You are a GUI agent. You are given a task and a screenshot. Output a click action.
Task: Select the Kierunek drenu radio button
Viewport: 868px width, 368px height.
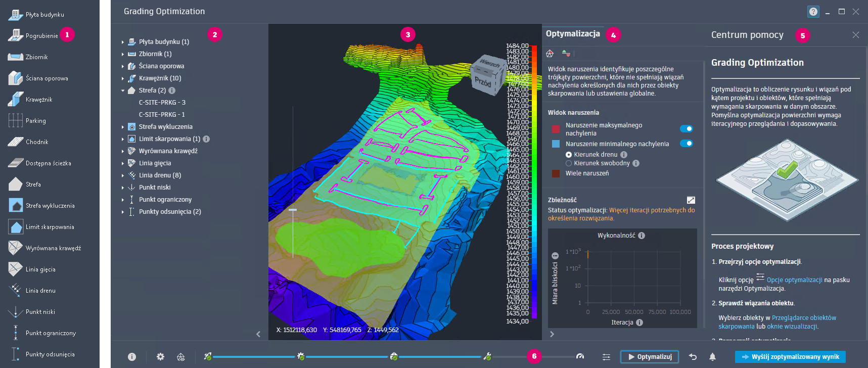[569, 155]
